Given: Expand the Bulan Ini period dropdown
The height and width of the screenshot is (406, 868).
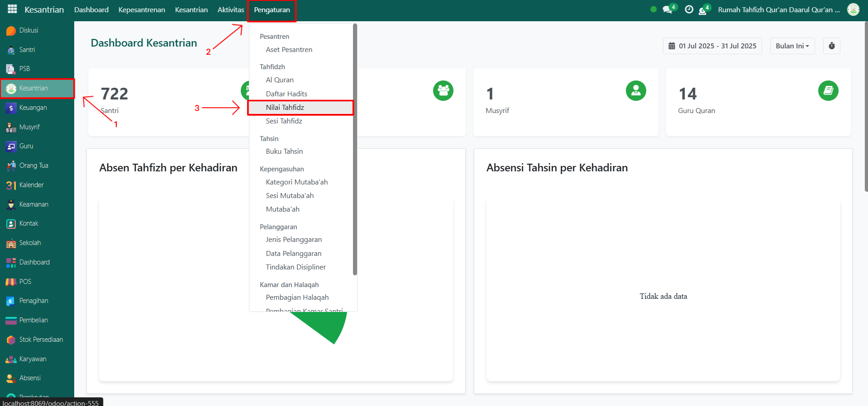Looking at the screenshot, I should (792, 46).
